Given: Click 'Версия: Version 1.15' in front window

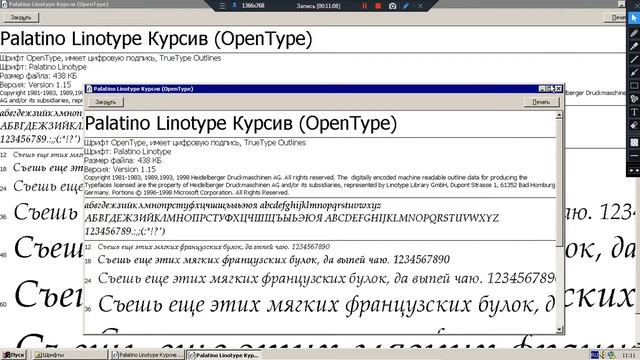Looking at the screenshot, I should pyautogui.click(x=120, y=169).
